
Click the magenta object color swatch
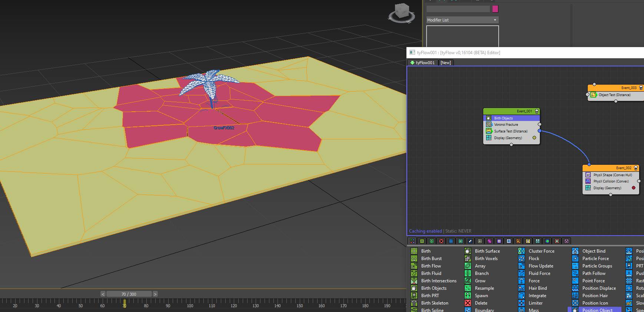coord(495,9)
